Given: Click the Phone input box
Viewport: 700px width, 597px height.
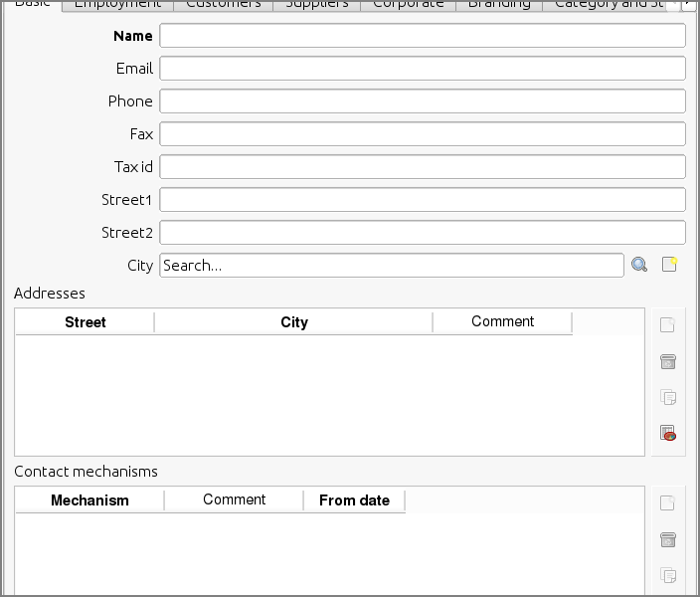Looking at the screenshot, I should 423,100.
